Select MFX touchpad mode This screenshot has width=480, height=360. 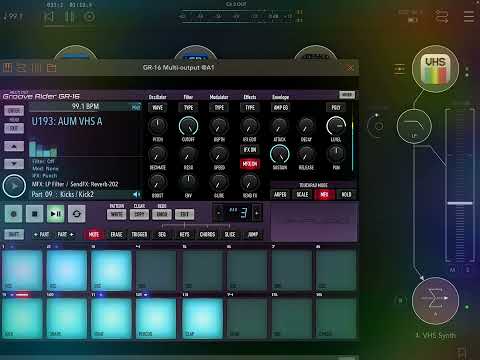(x=324, y=195)
